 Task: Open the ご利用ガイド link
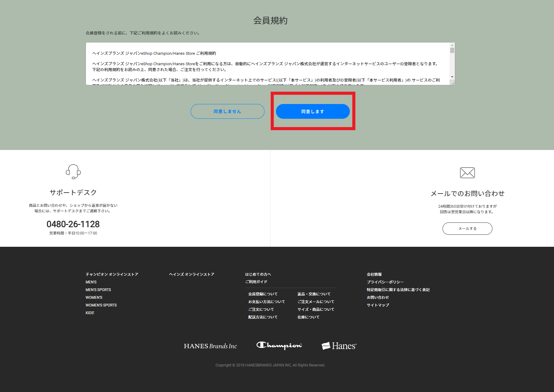pyautogui.click(x=256, y=282)
